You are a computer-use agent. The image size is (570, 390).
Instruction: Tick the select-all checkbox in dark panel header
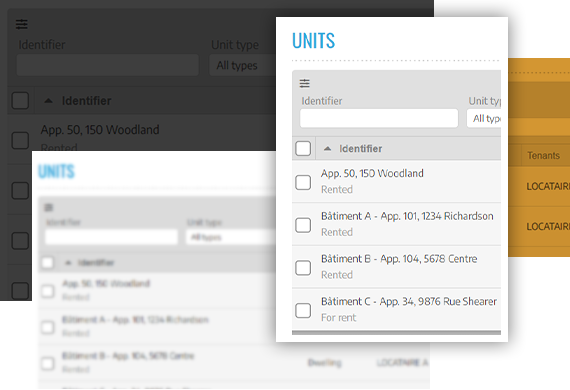tap(20, 100)
